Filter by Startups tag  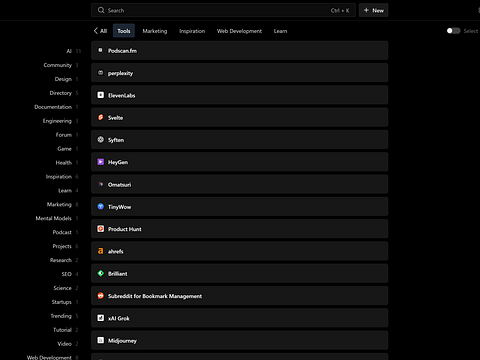click(62, 302)
